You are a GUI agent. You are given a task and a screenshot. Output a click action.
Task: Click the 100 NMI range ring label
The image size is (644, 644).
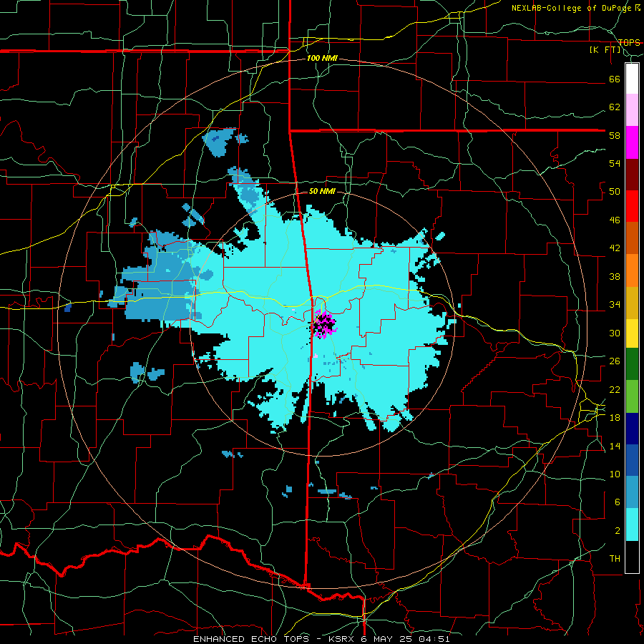[322, 59]
